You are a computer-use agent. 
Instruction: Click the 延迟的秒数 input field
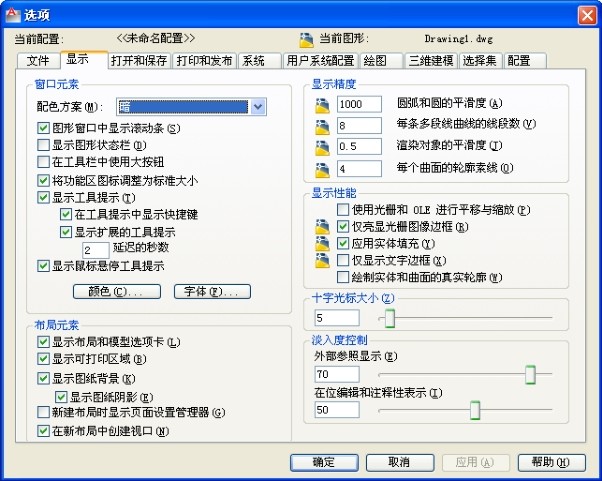tap(96, 250)
